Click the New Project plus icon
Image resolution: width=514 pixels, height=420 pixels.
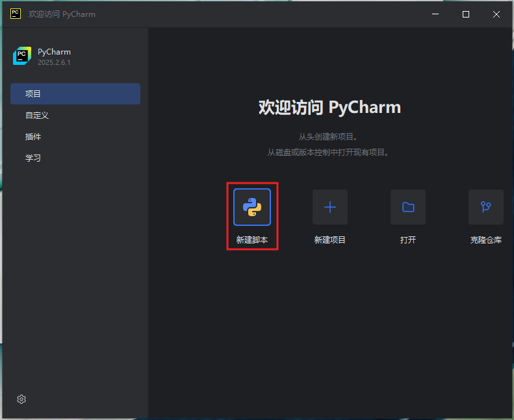pyautogui.click(x=329, y=207)
